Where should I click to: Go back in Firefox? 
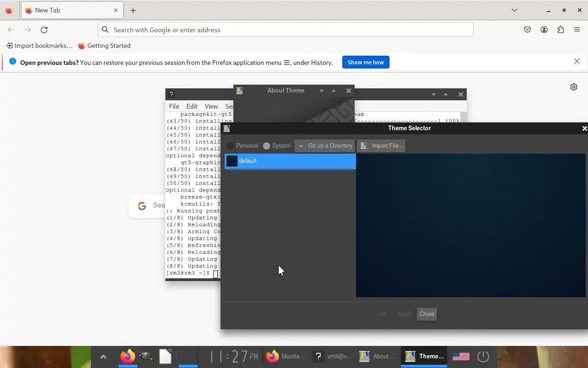click(x=11, y=30)
